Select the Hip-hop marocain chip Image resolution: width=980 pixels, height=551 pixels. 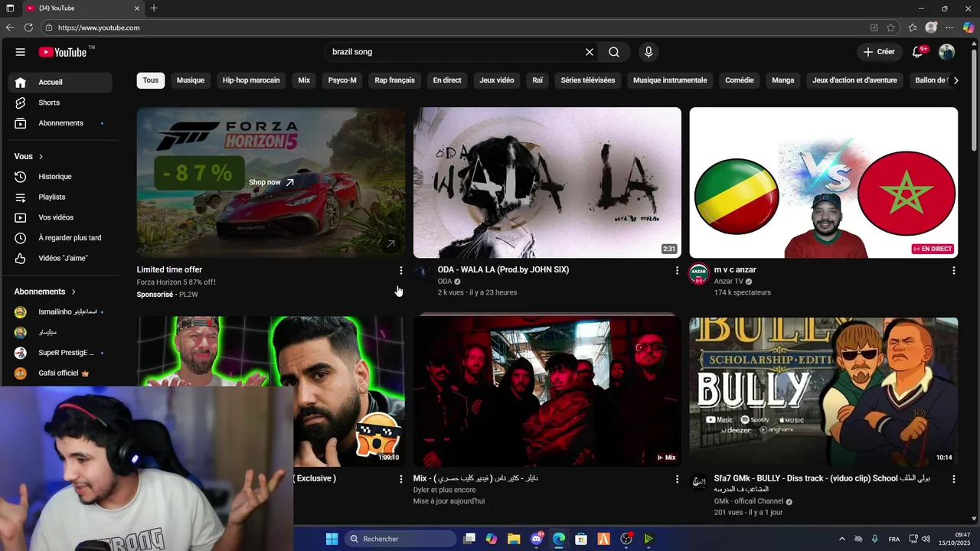pyautogui.click(x=251, y=80)
